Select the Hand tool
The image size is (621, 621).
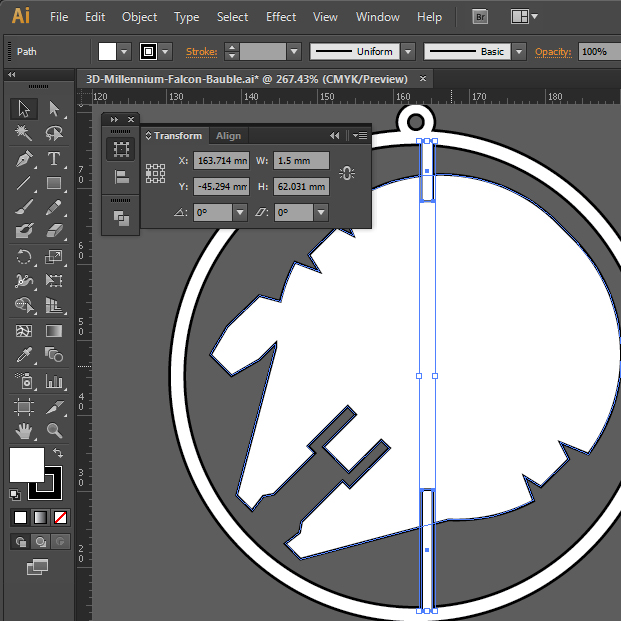click(24, 431)
